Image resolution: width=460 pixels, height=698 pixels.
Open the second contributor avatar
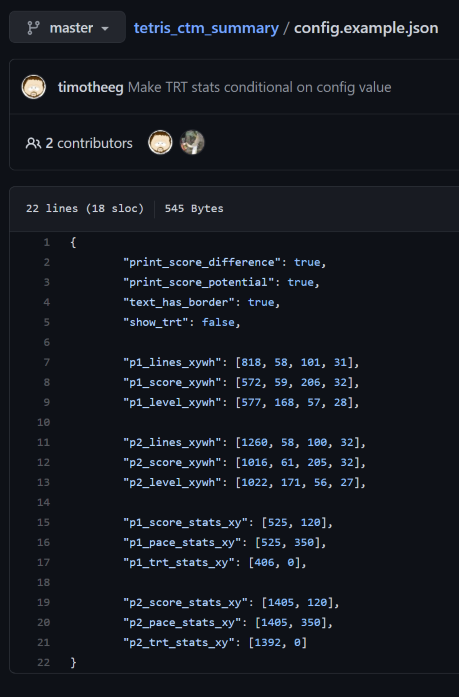[x=192, y=142]
